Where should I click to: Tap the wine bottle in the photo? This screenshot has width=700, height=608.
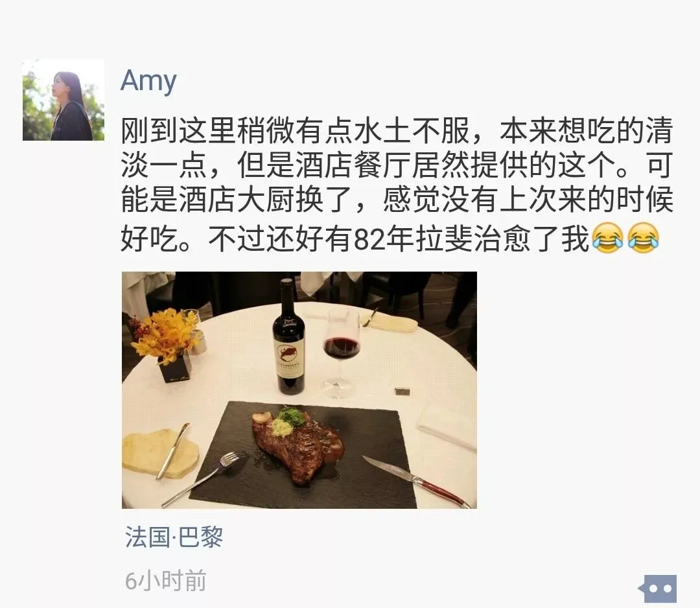288,337
